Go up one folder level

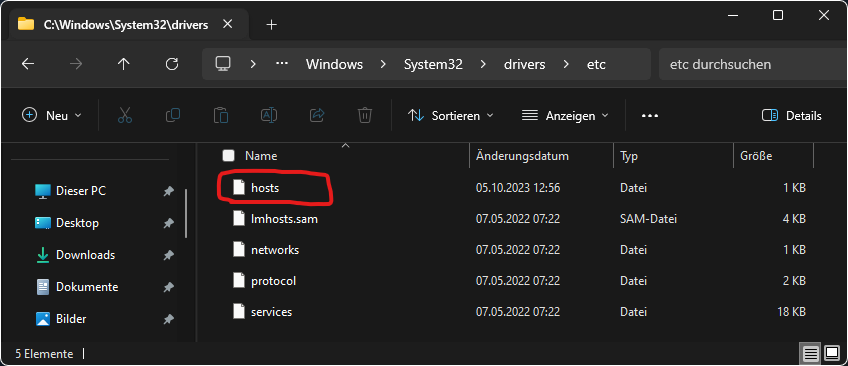point(124,64)
